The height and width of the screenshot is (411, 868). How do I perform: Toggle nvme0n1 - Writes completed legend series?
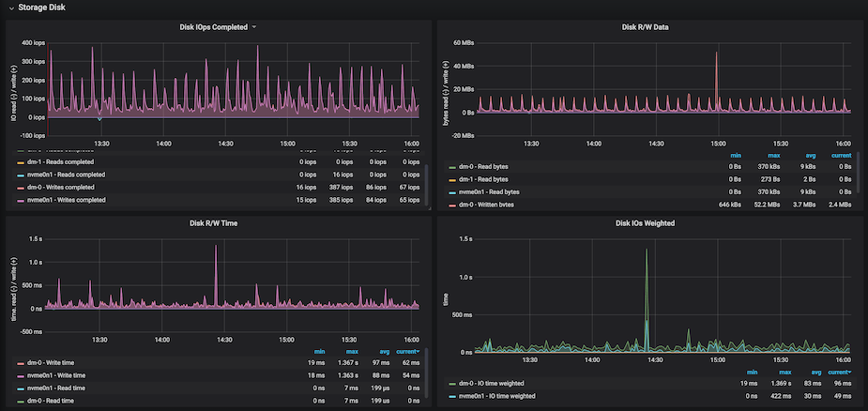66,200
